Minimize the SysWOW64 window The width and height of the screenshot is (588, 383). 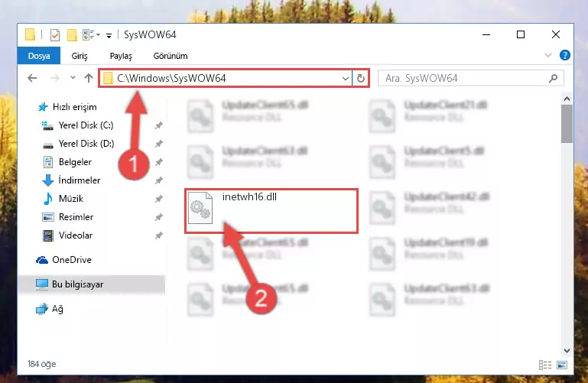coord(486,35)
